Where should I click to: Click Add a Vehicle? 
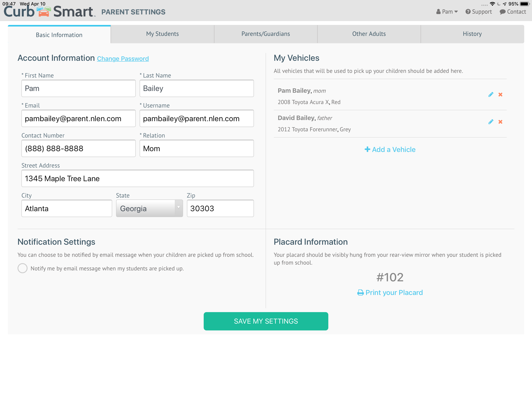point(390,149)
